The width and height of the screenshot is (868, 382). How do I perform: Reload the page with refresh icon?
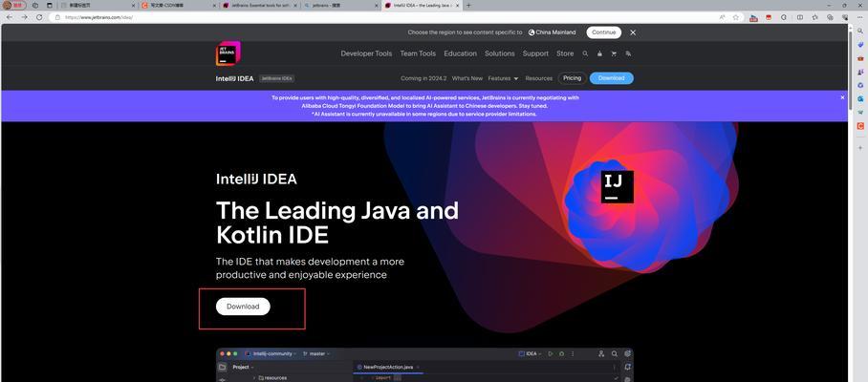[39, 17]
